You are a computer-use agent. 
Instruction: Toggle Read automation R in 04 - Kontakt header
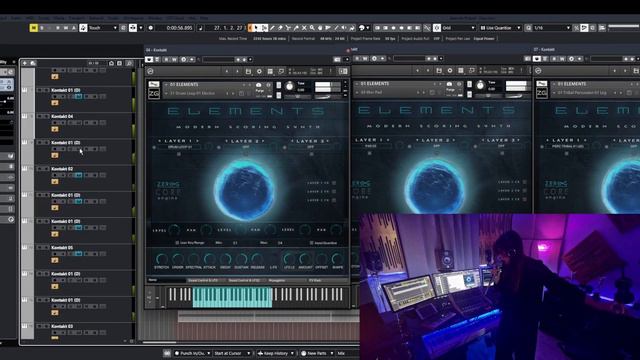(167, 60)
